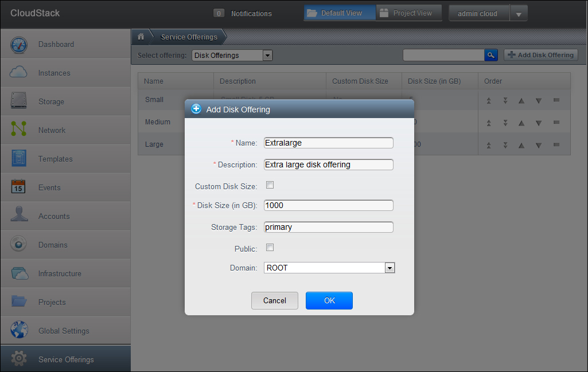Screen dimensions: 588x372
Task: Go to Storage section in sidebar
Action: 51,101
